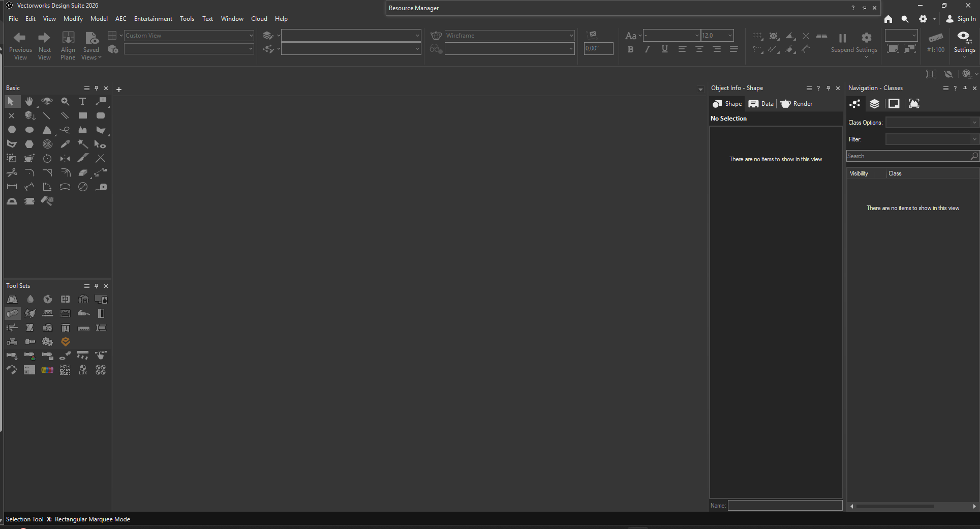The image size is (980, 529).
Task: Open the AEC menu
Action: [121, 19]
